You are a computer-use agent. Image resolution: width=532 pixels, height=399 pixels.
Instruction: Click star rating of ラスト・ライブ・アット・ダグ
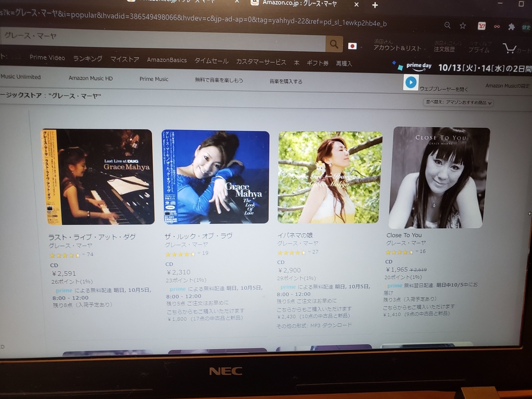(65, 255)
